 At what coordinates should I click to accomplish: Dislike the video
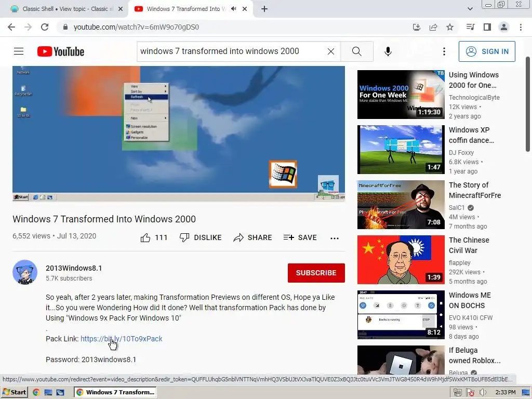[x=201, y=237]
